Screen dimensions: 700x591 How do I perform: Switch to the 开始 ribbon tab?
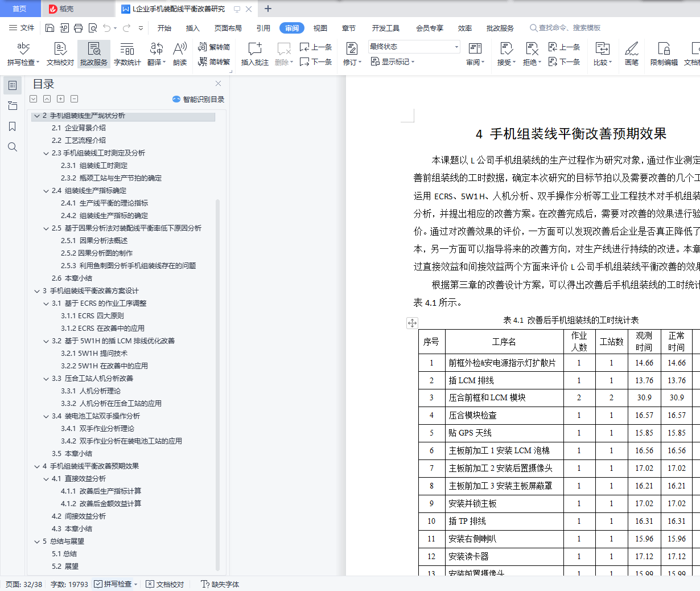click(x=164, y=28)
